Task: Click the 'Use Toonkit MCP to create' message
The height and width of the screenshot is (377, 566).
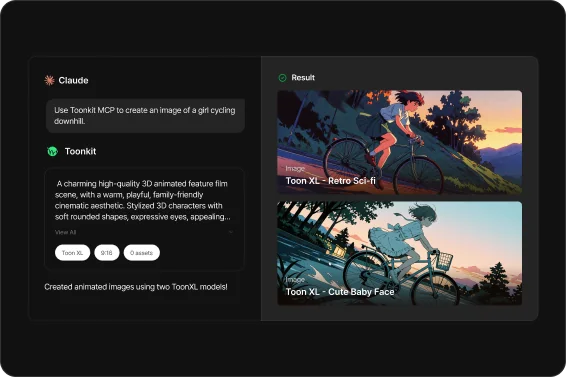Action: [145, 116]
